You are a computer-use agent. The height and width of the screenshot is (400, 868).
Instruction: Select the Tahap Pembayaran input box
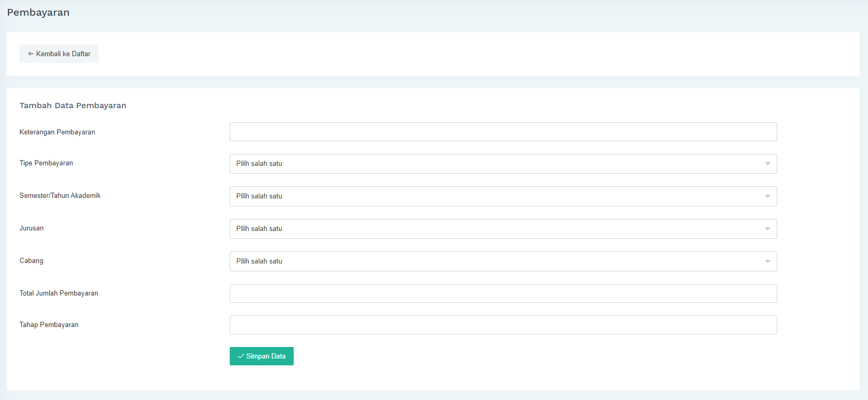pyautogui.click(x=503, y=325)
